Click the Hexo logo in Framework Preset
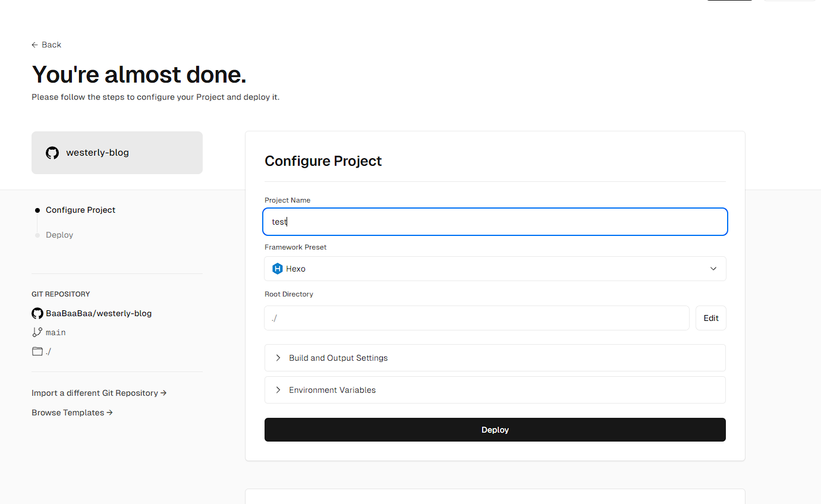The width and height of the screenshot is (821, 504). [277, 269]
